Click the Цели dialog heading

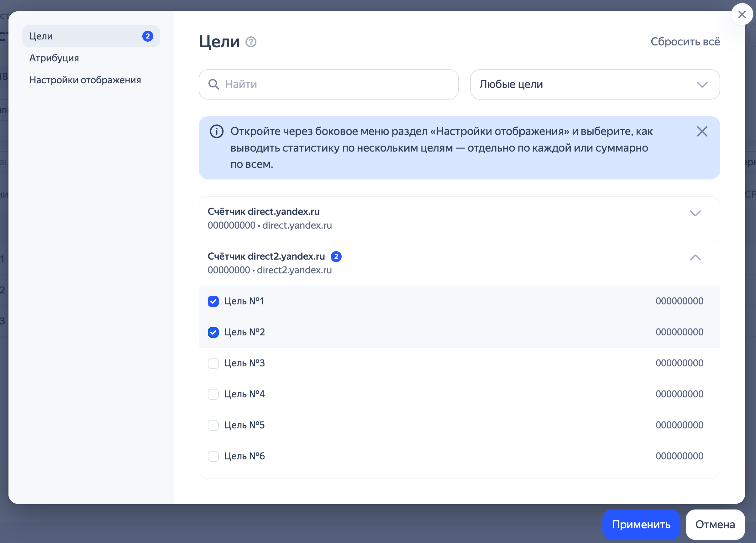(x=219, y=42)
